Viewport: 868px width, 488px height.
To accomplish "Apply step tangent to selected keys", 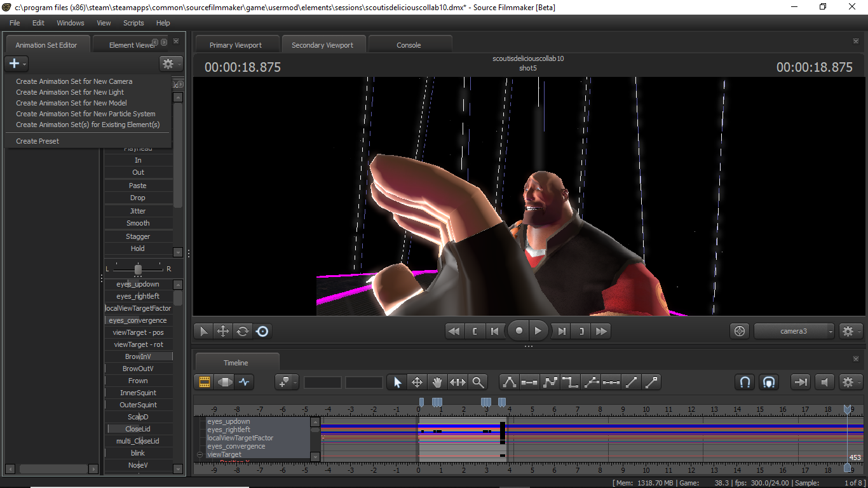I will click(570, 382).
